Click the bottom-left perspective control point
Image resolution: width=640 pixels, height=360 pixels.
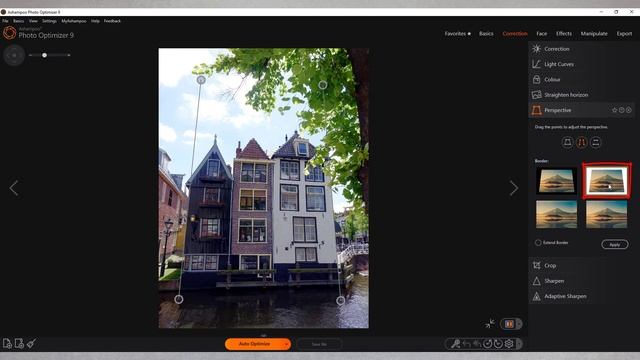point(179,299)
